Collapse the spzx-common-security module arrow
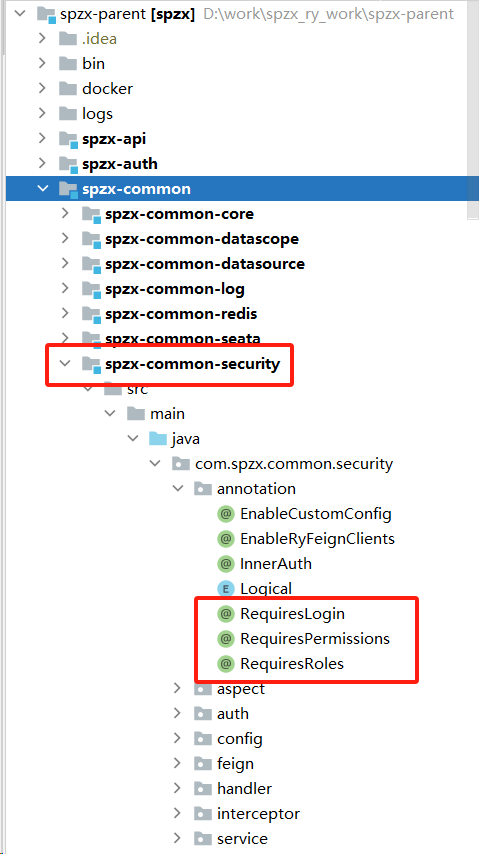The image size is (479, 854). click(66, 364)
